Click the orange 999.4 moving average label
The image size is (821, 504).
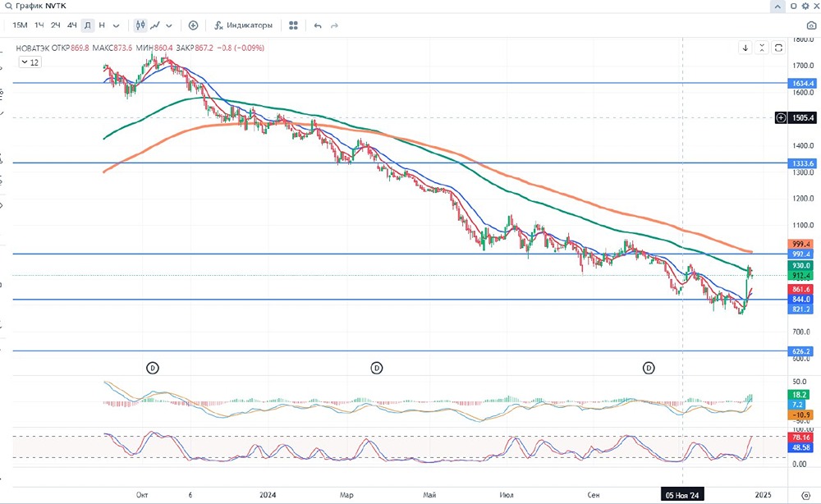tap(801, 244)
